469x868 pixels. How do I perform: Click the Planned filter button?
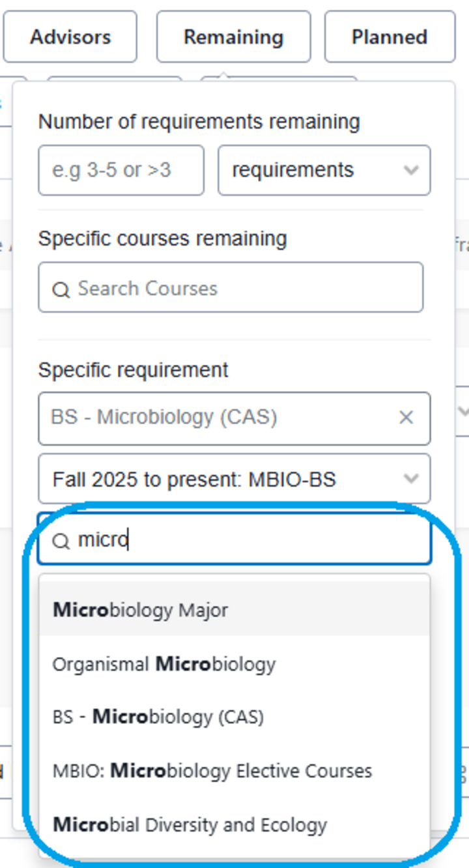(x=389, y=37)
